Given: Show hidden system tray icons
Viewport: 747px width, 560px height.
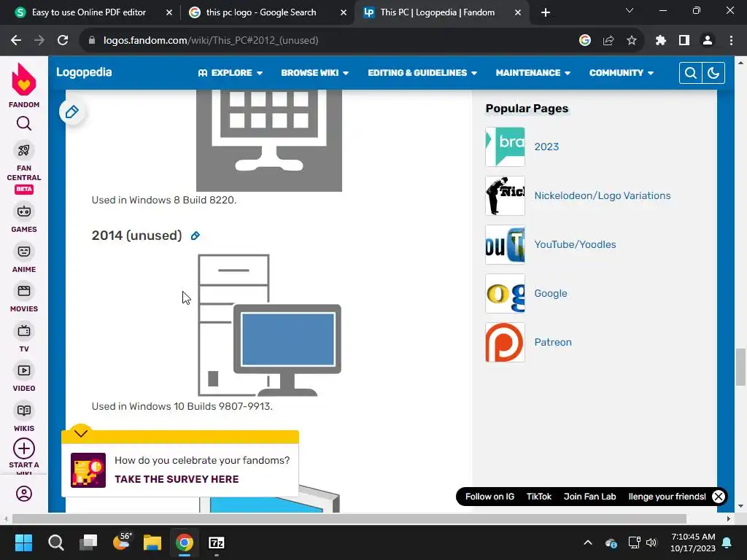Looking at the screenshot, I should pos(588,542).
